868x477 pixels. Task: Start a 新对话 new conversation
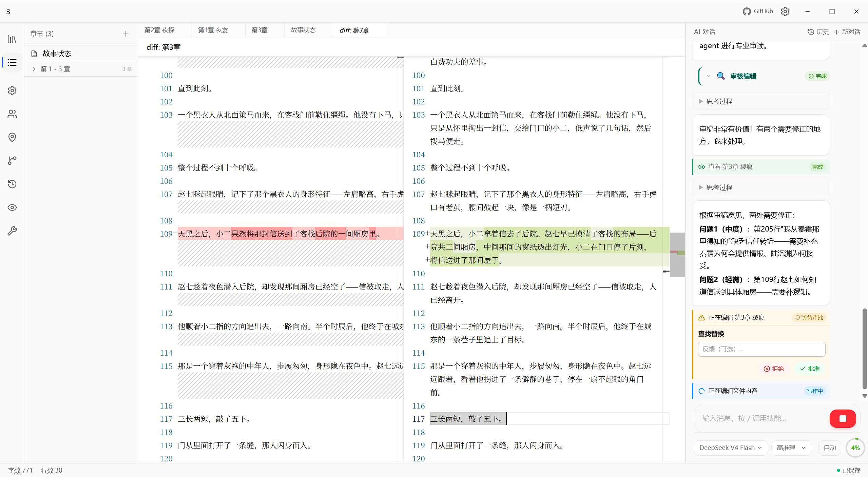click(x=847, y=32)
